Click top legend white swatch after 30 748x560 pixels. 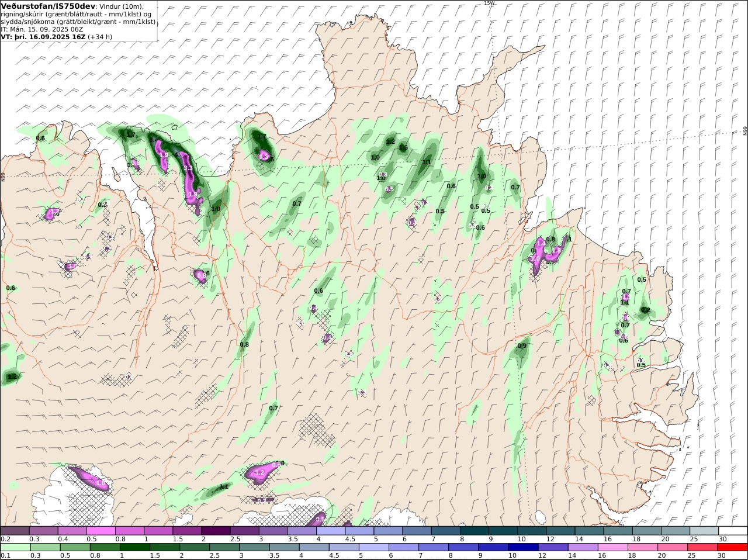(x=733, y=530)
